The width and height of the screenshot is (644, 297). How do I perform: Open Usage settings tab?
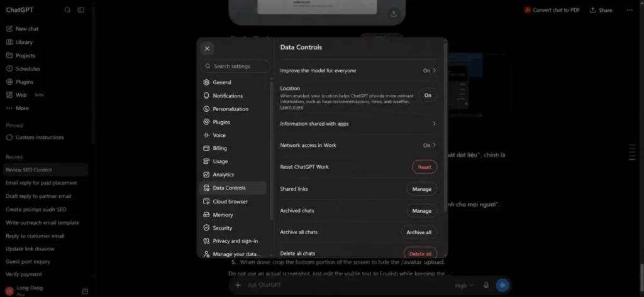pos(234,161)
